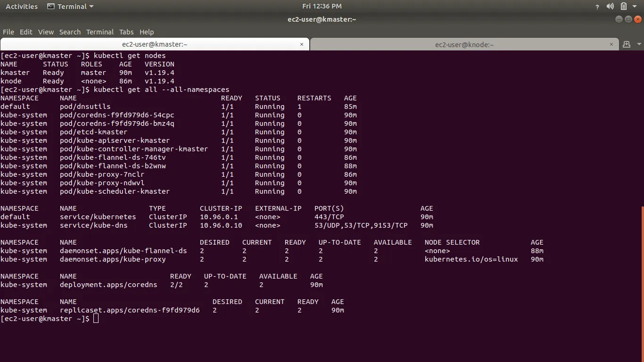This screenshot has width=644, height=362.
Task: Click "pod/kube-controller-manager-kmaster"
Action: [x=134, y=149]
